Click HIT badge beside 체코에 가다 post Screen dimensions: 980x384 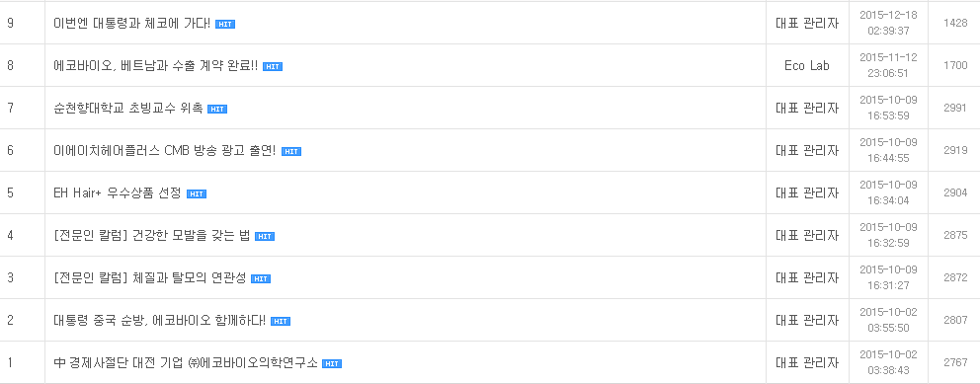(225, 25)
